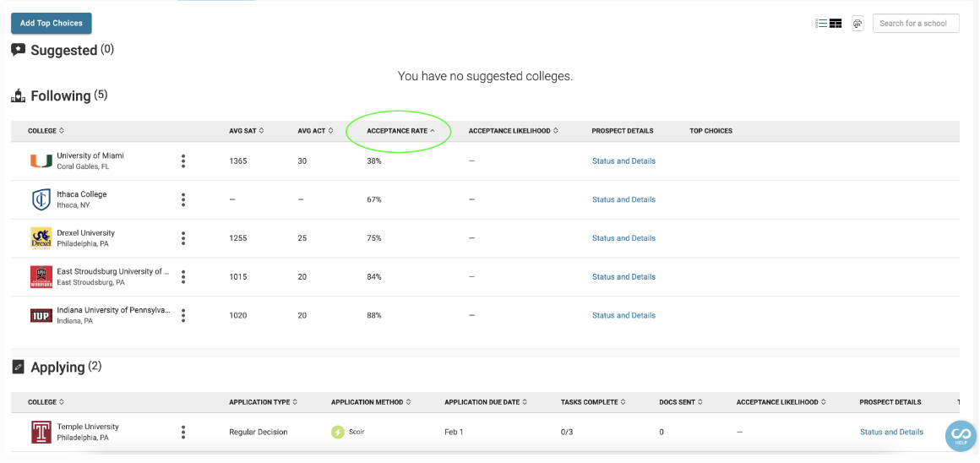Click the 38% acceptance rate cell
The image size is (980, 463).
(373, 161)
